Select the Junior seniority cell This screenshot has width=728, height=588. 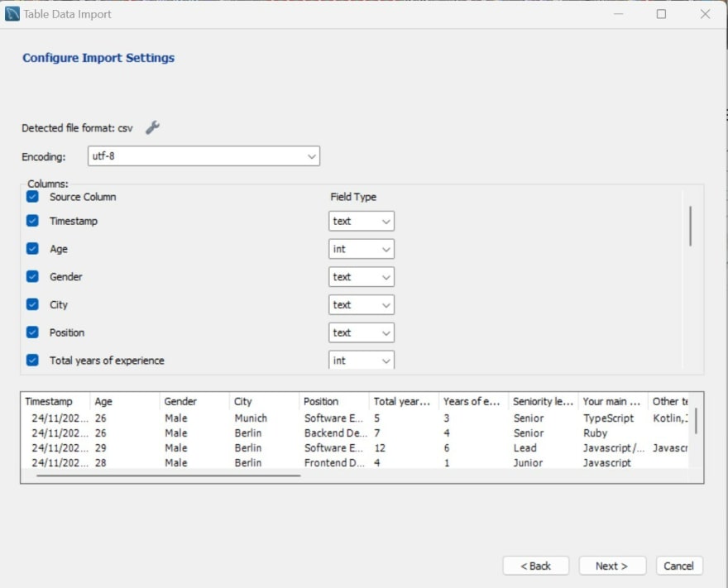(x=528, y=462)
